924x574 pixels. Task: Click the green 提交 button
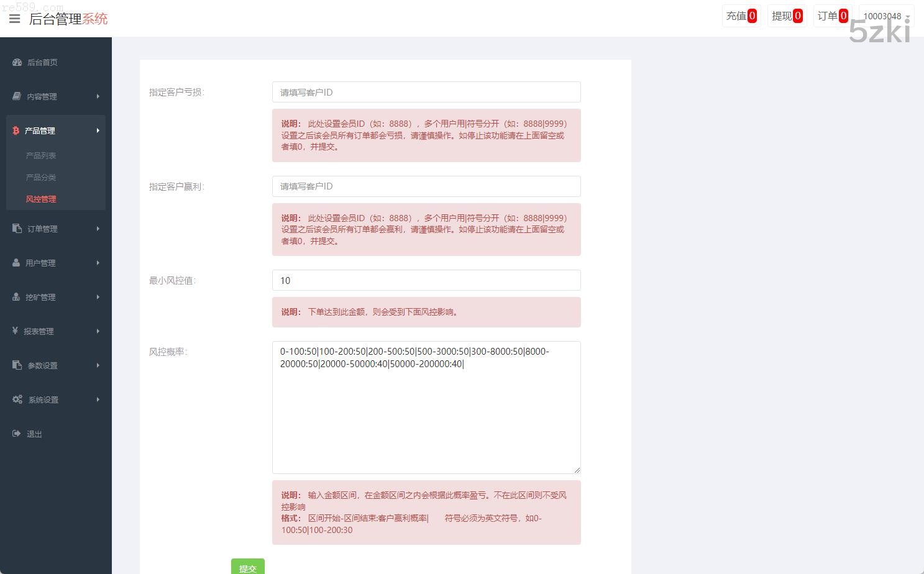tap(247, 567)
